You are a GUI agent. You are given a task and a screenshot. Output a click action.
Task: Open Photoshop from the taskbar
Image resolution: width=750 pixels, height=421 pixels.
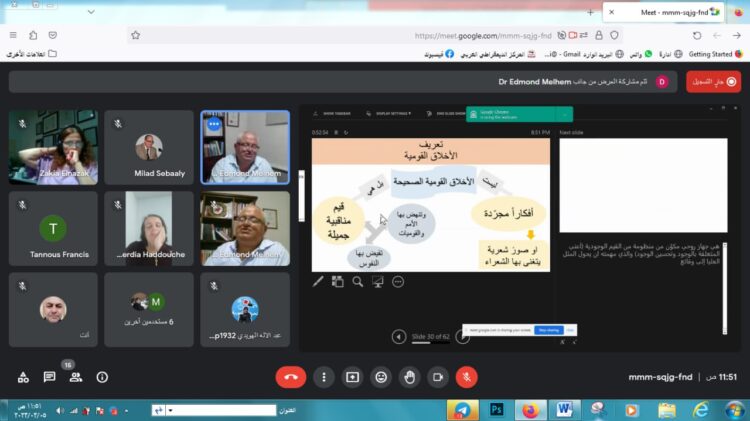click(496, 410)
